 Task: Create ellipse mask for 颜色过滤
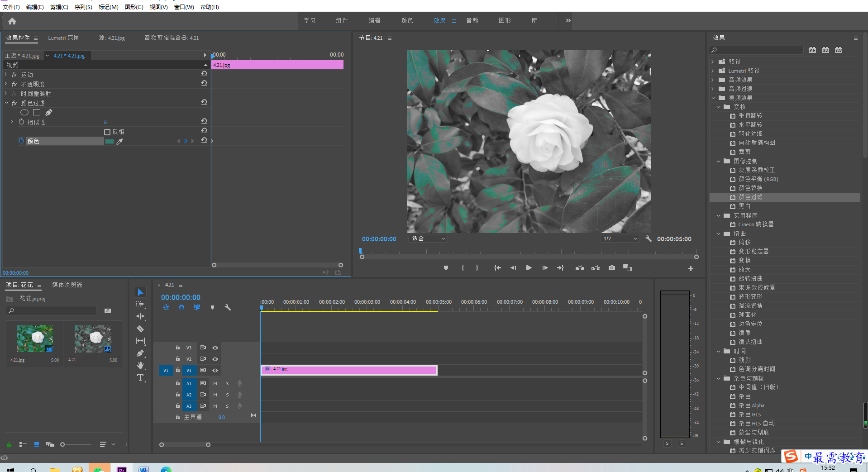[24, 112]
